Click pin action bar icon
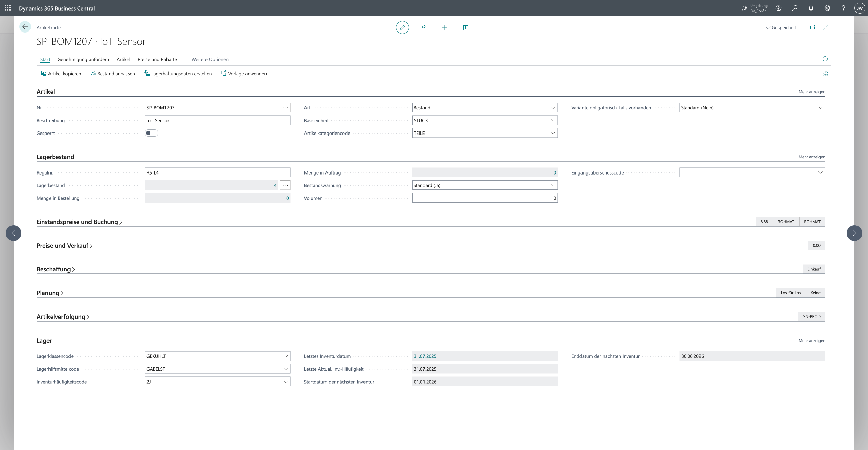This screenshot has width=868, height=450. pyautogui.click(x=825, y=74)
